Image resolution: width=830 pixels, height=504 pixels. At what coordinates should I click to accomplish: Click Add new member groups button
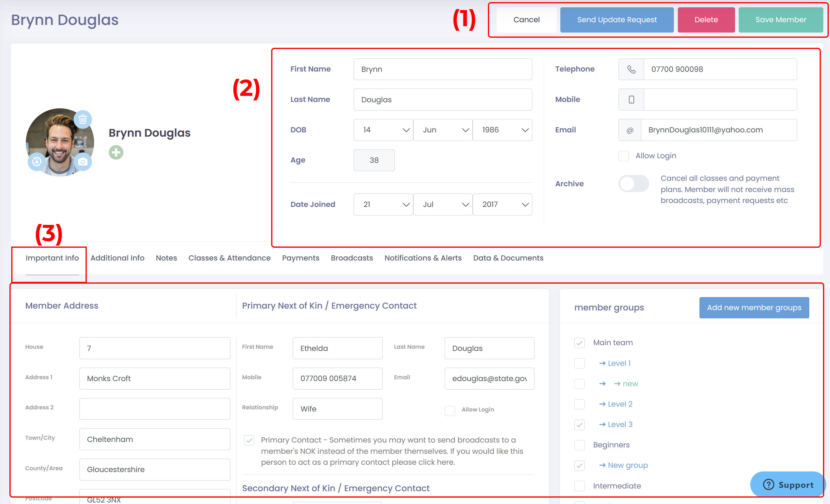[754, 308]
